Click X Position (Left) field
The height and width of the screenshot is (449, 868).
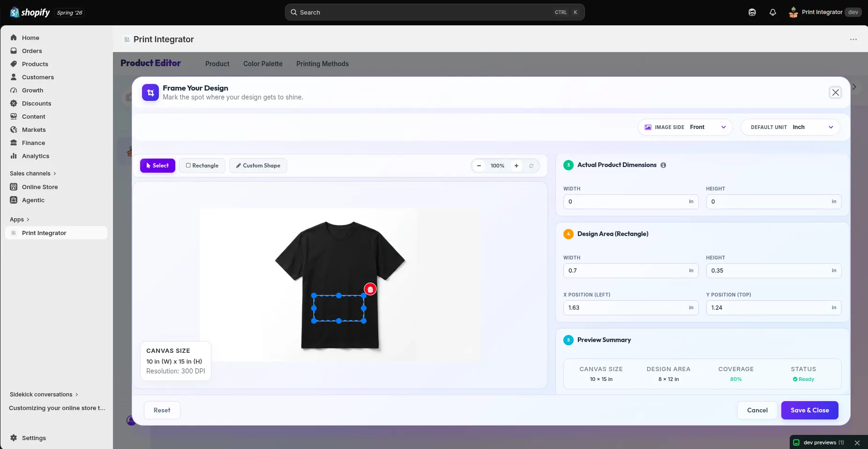pos(631,308)
